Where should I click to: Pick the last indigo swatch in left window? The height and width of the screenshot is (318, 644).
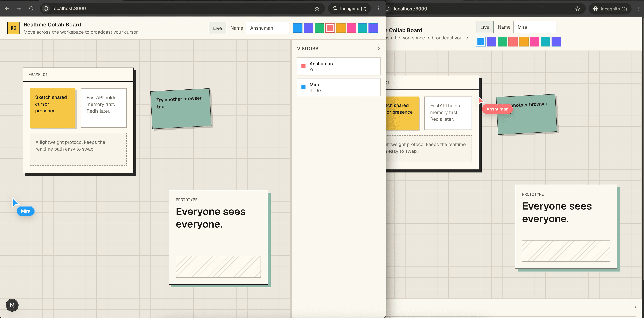(x=373, y=28)
